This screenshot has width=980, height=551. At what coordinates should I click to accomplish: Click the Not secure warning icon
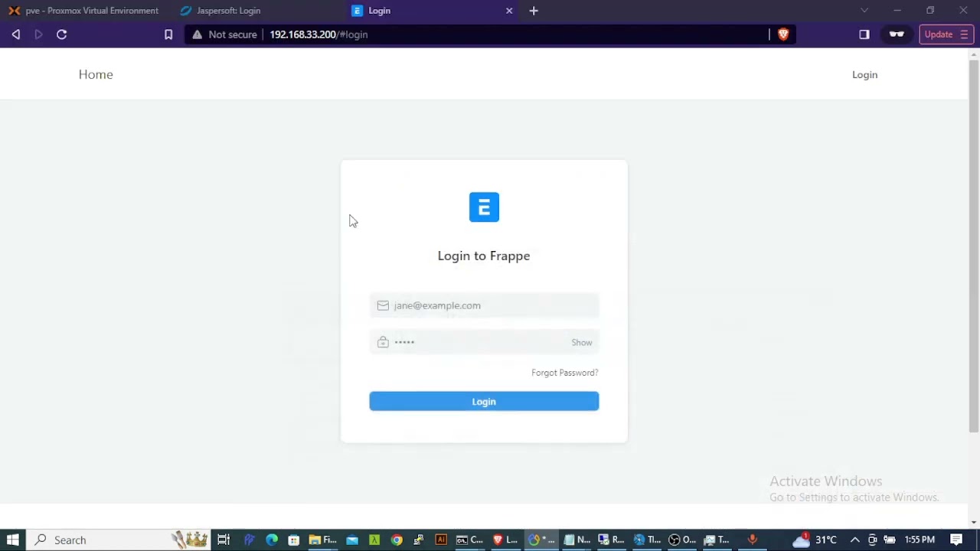coord(198,34)
